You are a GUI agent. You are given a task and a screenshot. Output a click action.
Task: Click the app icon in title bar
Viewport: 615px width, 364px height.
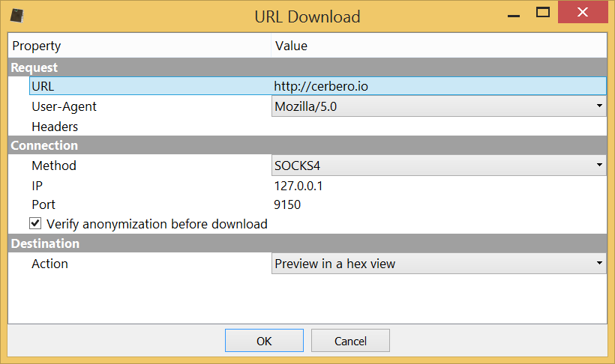point(16,16)
